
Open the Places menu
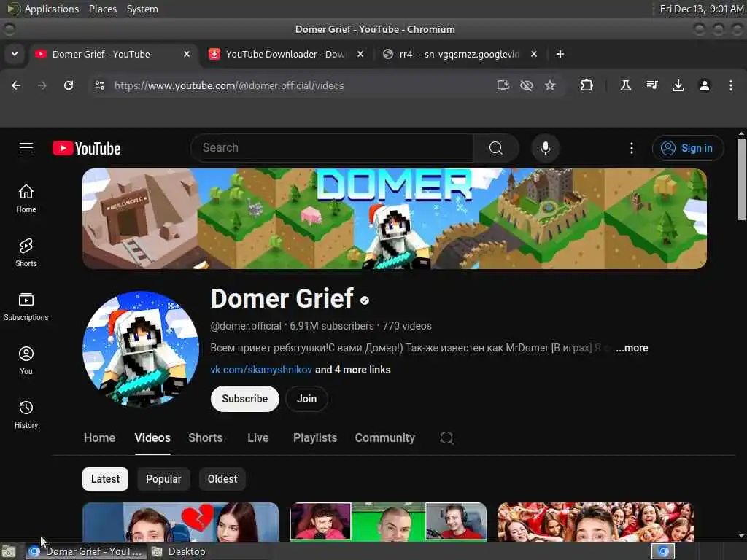coord(102,9)
